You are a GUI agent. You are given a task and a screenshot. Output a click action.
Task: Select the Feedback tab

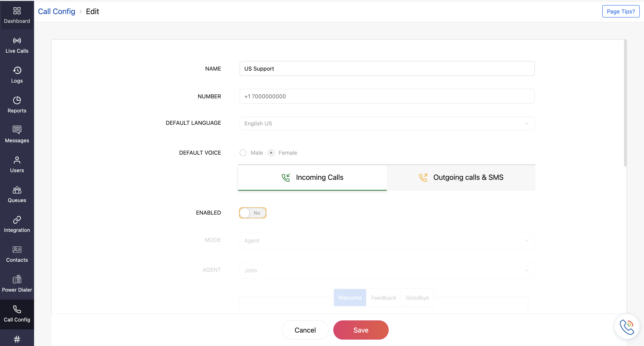point(384,298)
